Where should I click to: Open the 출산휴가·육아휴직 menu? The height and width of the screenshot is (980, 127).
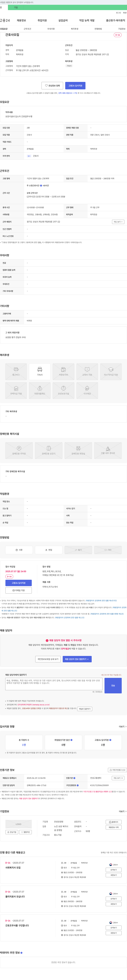click(116, 21)
